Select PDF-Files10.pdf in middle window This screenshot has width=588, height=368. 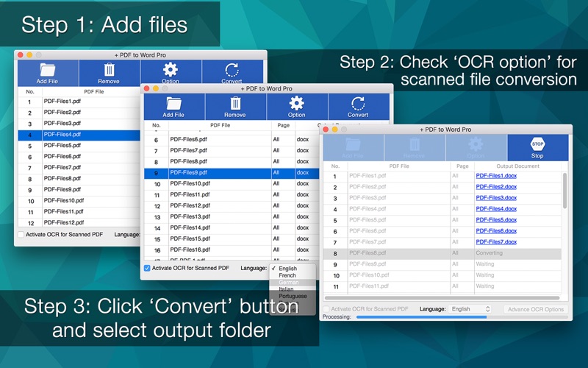click(x=190, y=184)
